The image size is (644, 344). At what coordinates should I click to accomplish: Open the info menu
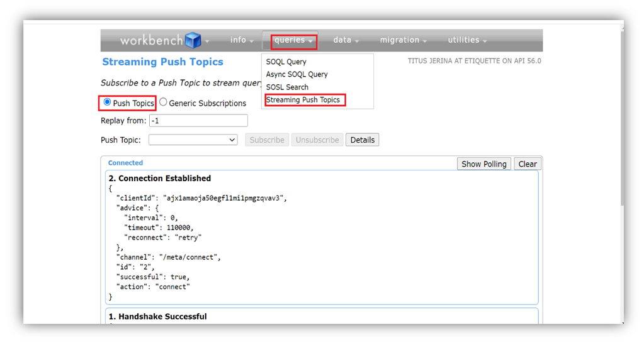242,40
